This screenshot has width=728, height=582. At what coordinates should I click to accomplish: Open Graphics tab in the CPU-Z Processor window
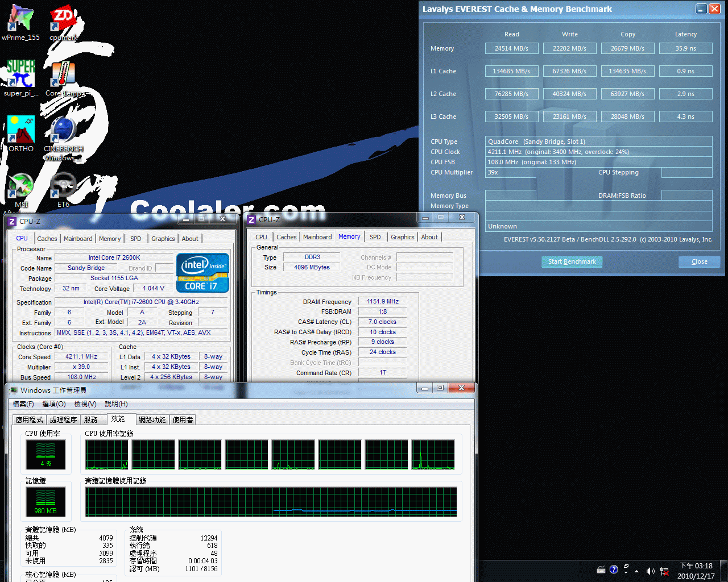(x=163, y=239)
